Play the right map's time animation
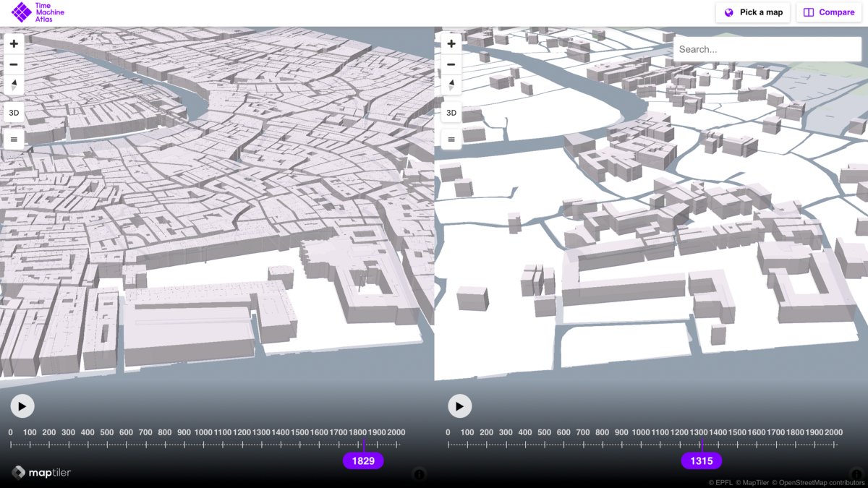 click(x=459, y=406)
